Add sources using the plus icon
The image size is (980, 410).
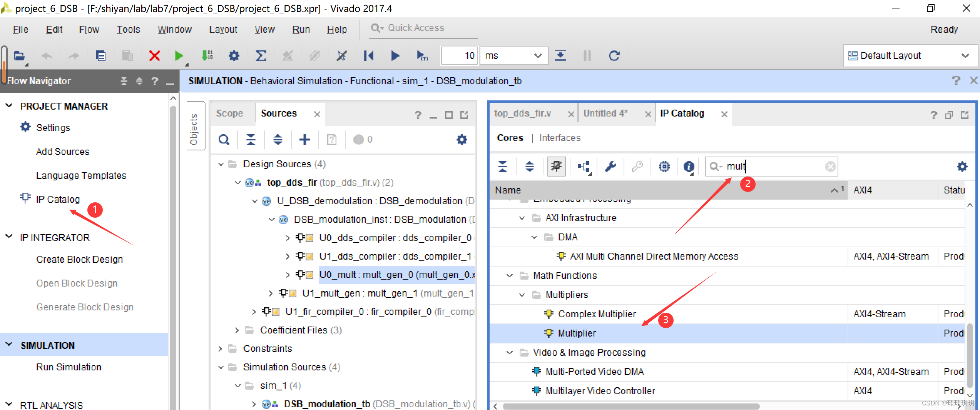pyautogui.click(x=305, y=140)
